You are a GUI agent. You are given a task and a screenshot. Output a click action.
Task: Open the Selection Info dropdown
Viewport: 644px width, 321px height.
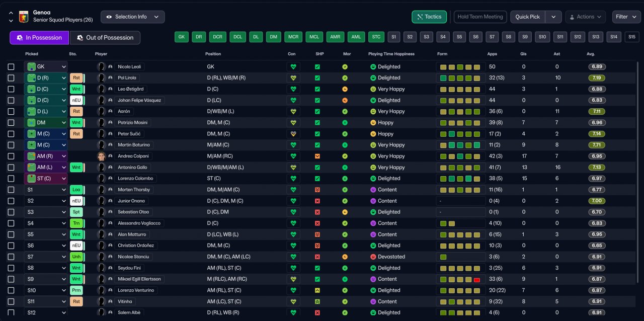click(x=132, y=17)
